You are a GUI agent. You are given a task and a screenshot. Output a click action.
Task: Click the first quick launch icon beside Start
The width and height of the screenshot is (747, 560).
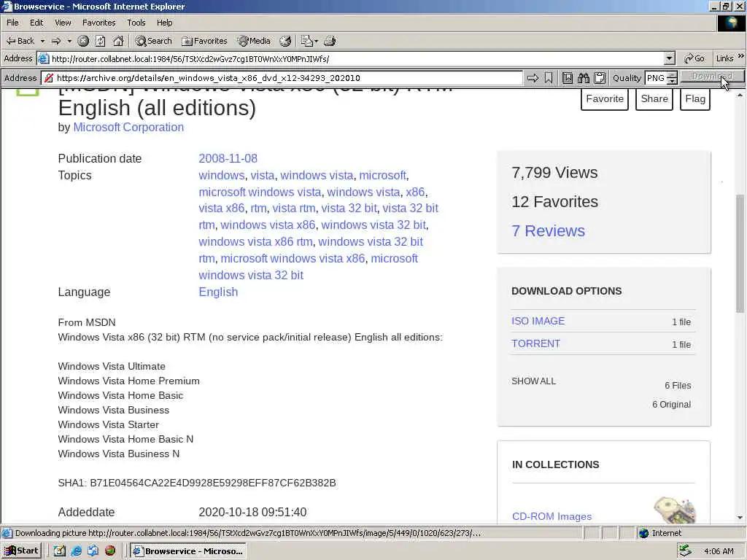pos(59,551)
